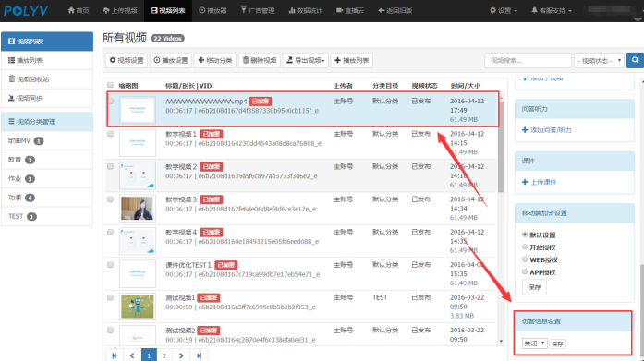Click 移动分类 move button
Image resolution: width=644 pixels, height=361 pixels.
pyautogui.click(x=215, y=60)
